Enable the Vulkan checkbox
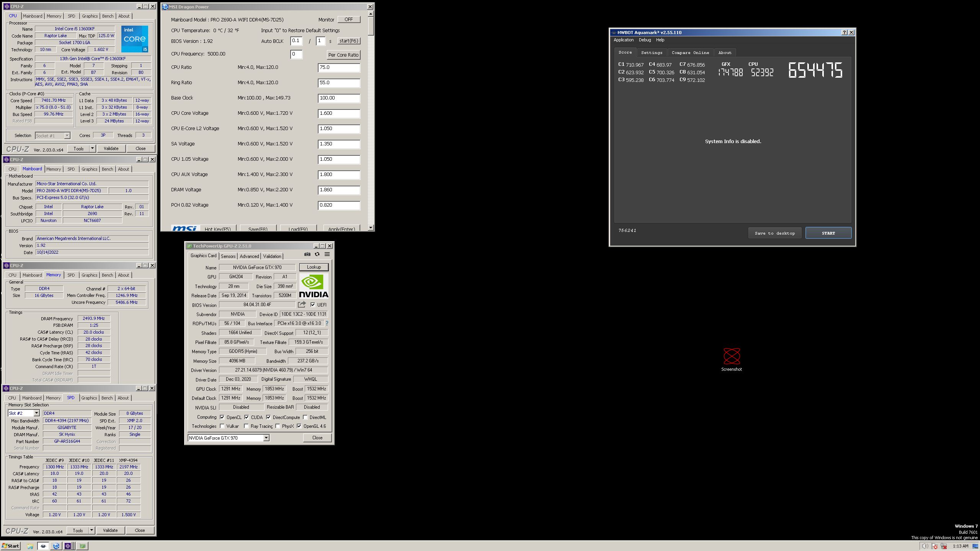Screen dimensions: 980x551 (222, 426)
